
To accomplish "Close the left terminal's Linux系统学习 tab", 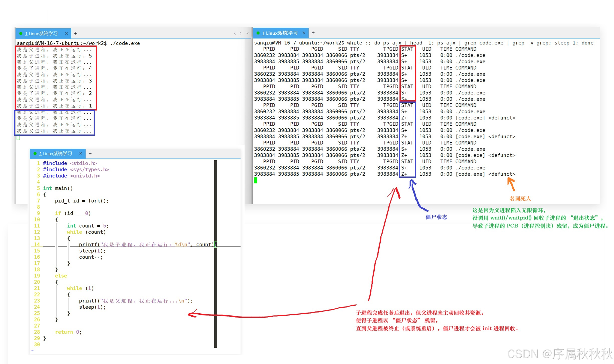I will pyautogui.click(x=66, y=33).
